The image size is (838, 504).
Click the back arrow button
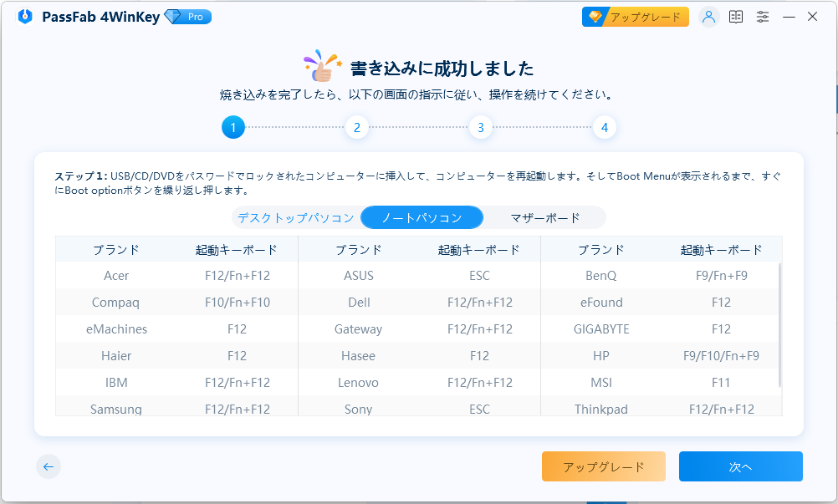pyautogui.click(x=49, y=467)
